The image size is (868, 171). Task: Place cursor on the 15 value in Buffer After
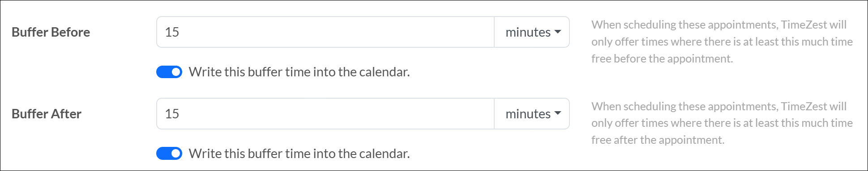pyautogui.click(x=172, y=114)
